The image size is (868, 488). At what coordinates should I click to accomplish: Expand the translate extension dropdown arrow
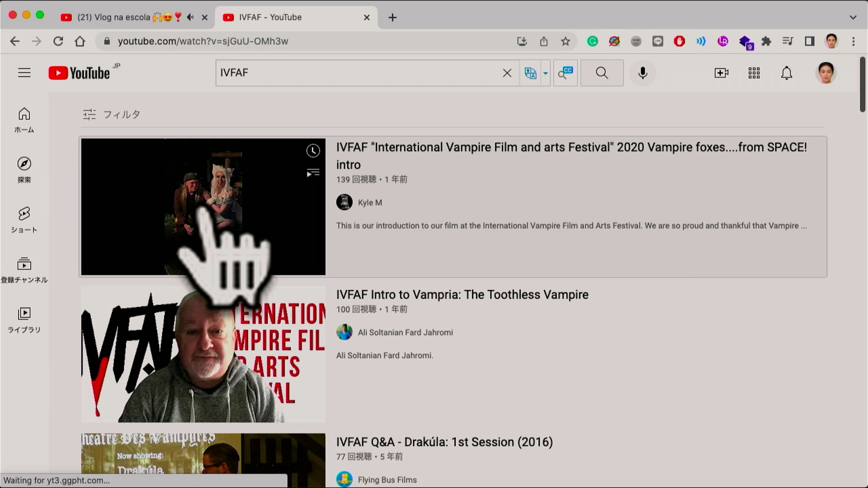pyautogui.click(x=545, y=73)
